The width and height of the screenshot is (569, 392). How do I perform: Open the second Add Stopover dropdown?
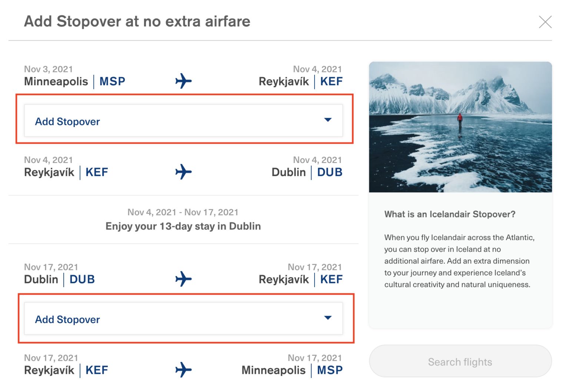(183, 319)
